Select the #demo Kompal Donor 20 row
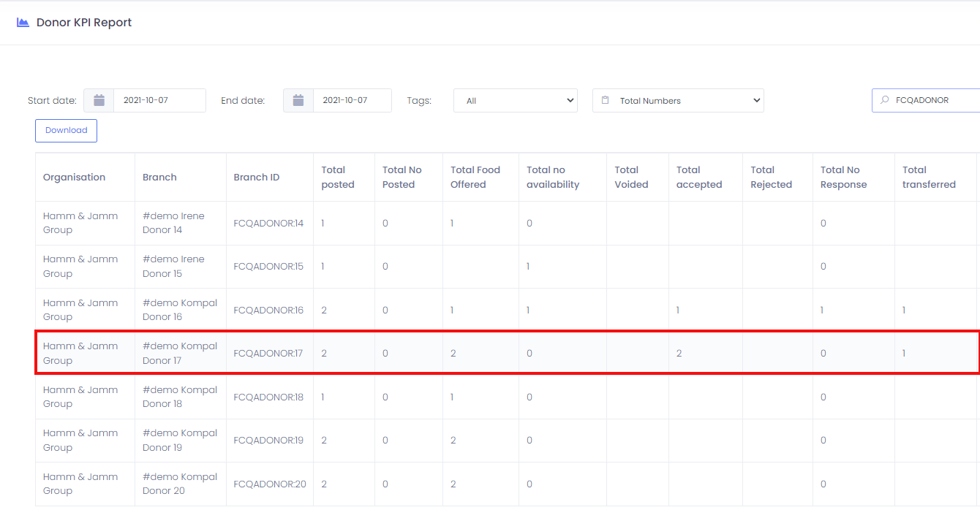This screenshot has height=510, width=980. pos(179,484)
